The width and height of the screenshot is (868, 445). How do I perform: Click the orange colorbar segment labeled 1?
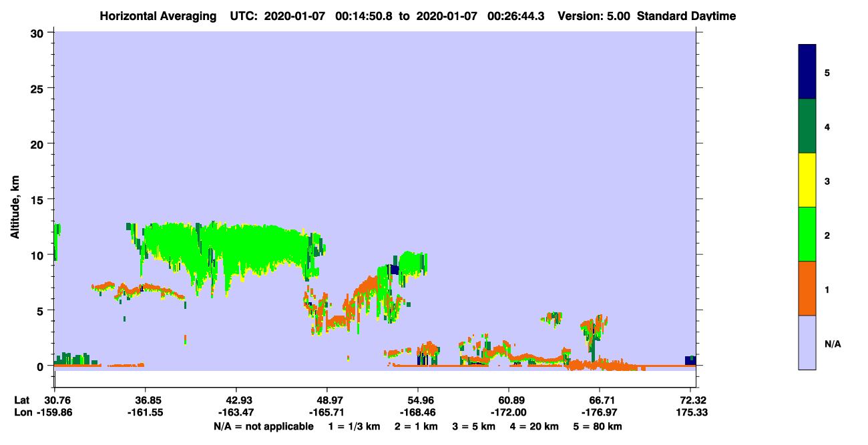tap(807, 288)
